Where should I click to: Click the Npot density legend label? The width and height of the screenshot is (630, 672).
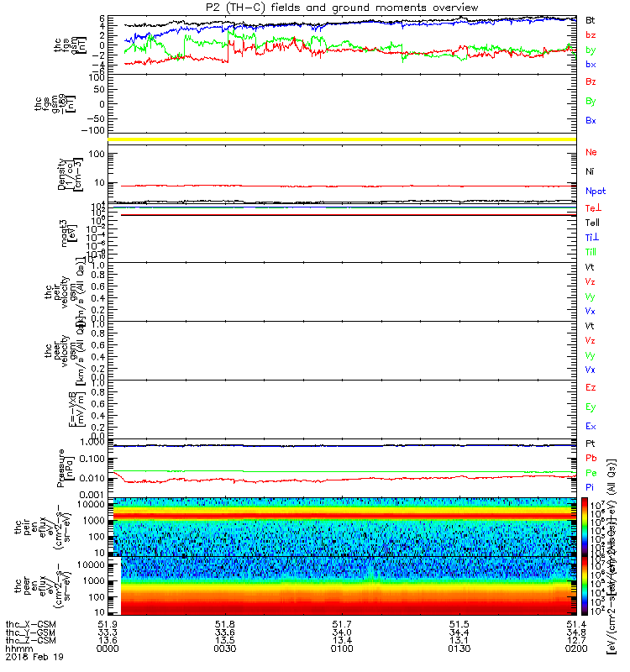coord(596,192)
